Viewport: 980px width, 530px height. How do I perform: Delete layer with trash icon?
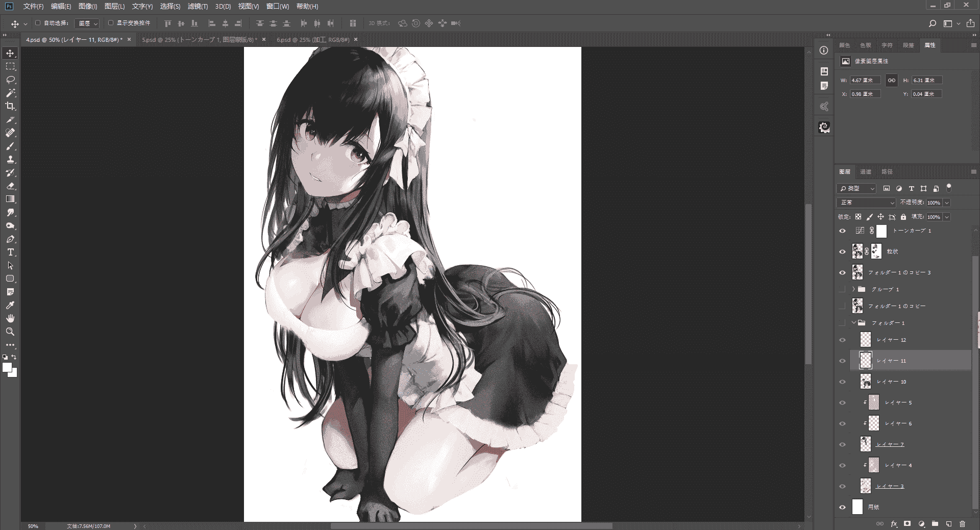click(x=963, y=523)
